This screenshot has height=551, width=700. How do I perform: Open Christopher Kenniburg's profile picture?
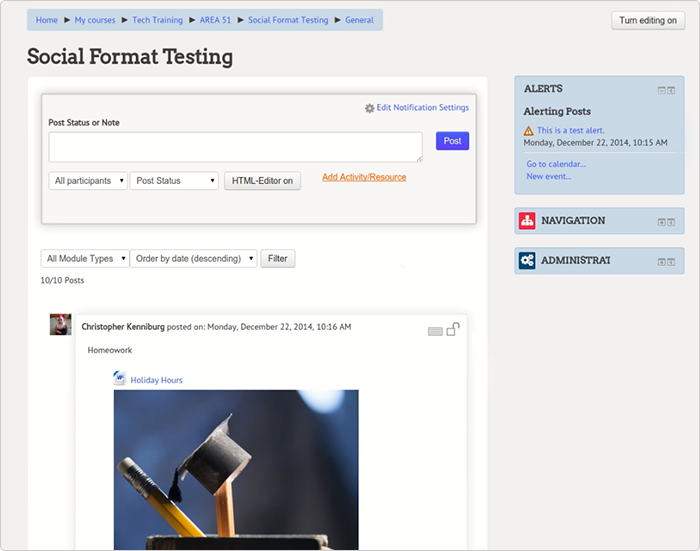(x=60, y=324)
